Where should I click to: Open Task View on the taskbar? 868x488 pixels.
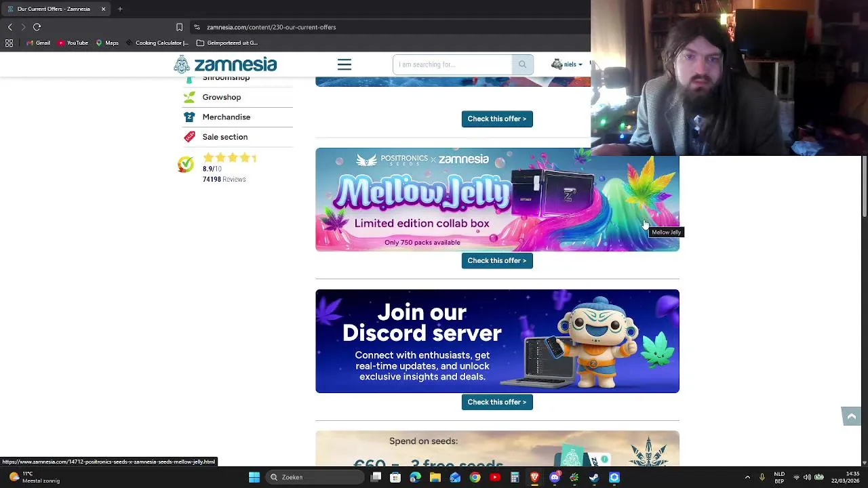tap(376, 477)
